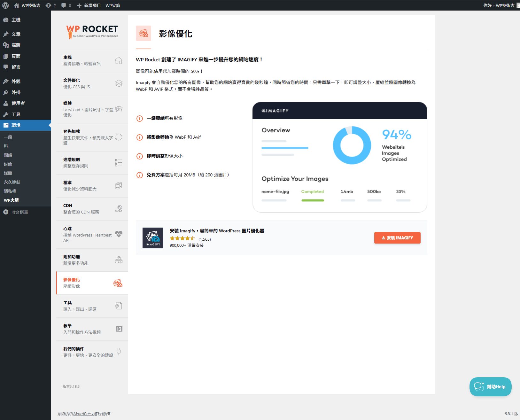Open the 幫助Help chat button
The height and width of the screenshot is (420, 520).
pyautogui.click(x=490, y=387)
